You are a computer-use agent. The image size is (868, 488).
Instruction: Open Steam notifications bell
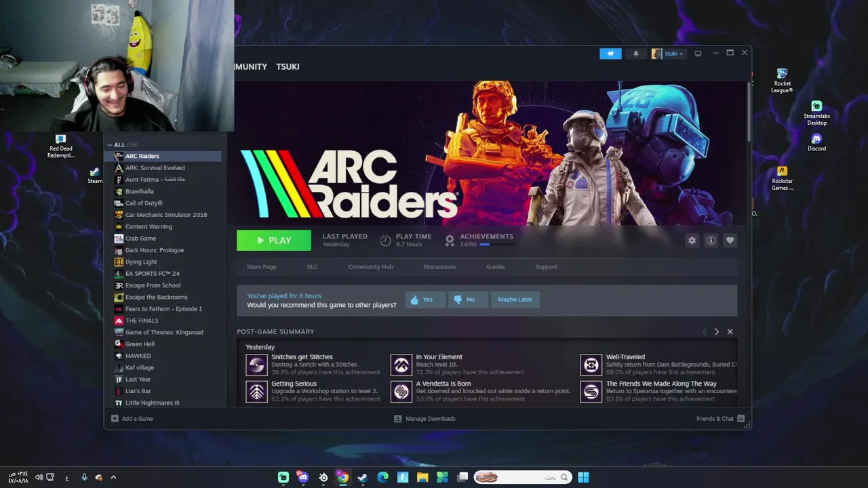point(636,54)
